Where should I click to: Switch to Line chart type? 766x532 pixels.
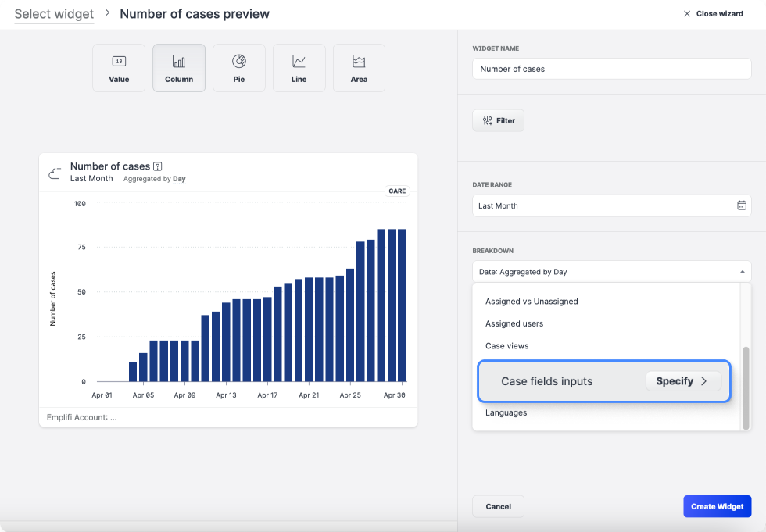click(299, 68)
